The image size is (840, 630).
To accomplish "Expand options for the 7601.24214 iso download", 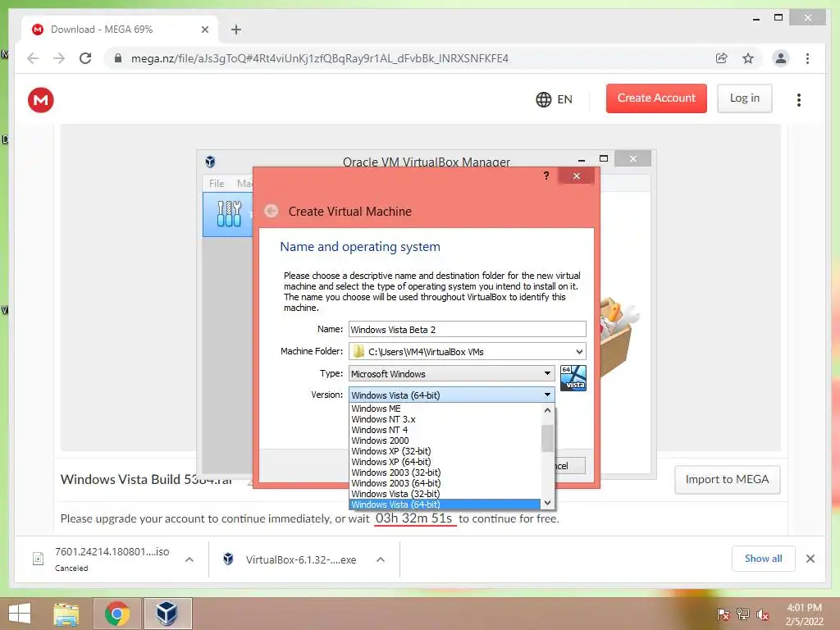I will 189,559.
